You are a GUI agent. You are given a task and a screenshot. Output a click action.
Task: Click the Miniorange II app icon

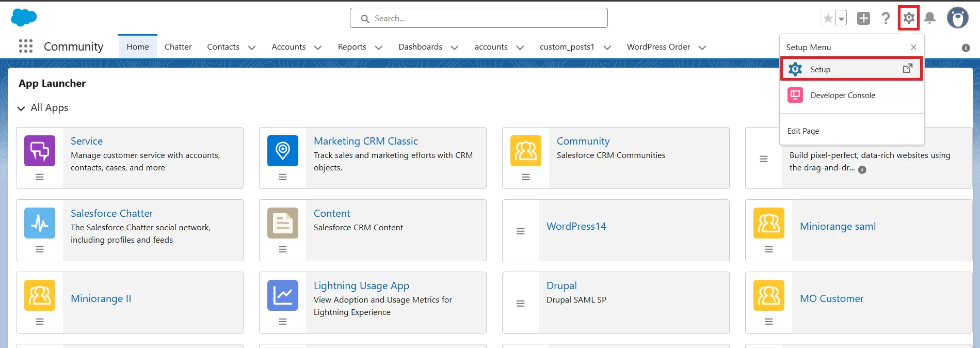40,295
